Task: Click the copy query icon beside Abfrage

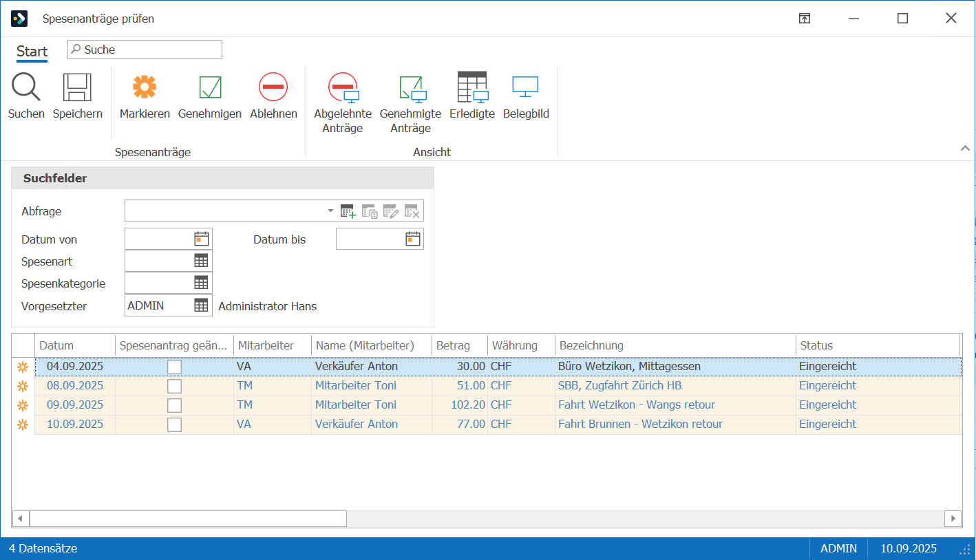Action: tap(370, 211)
